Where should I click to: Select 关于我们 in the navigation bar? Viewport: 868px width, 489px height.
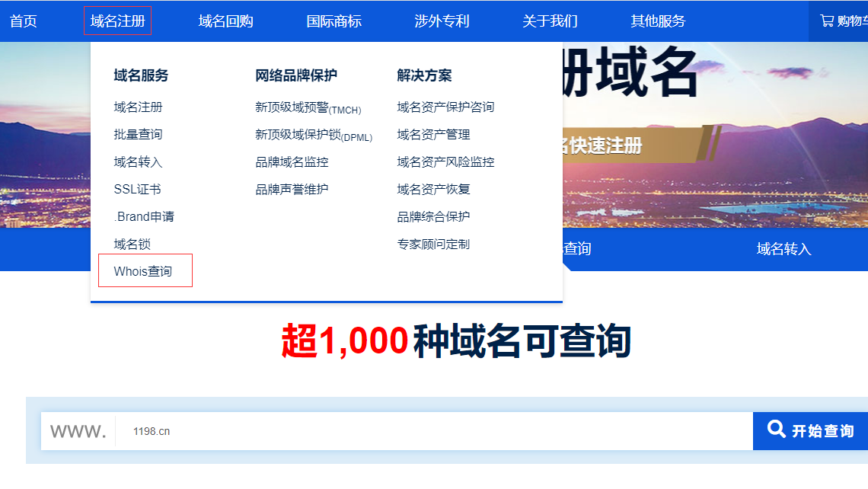pos(550,21)
